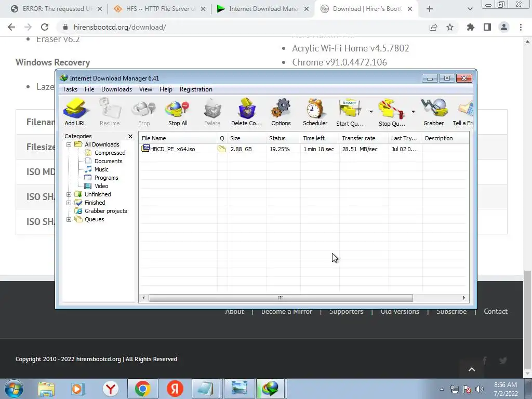Viewport: 532px width, 399px height.
Task: Click the Resume toolbar icon
Action: point(110,112)
